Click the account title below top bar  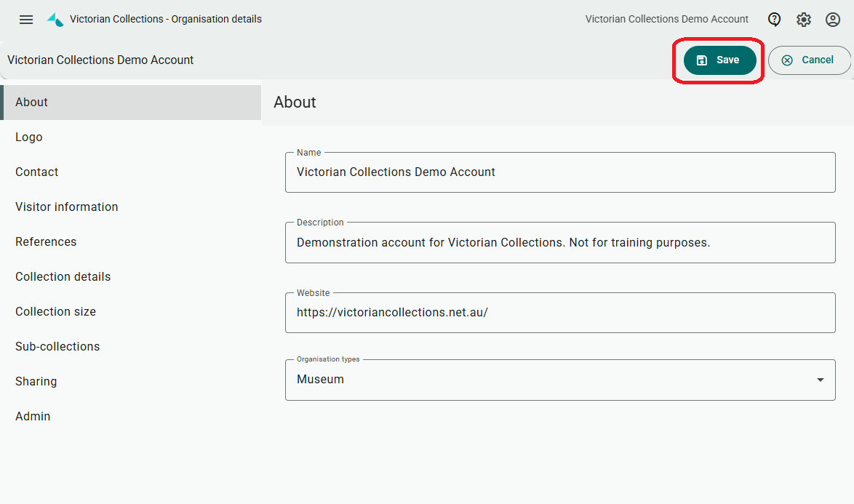click(100, 60)
